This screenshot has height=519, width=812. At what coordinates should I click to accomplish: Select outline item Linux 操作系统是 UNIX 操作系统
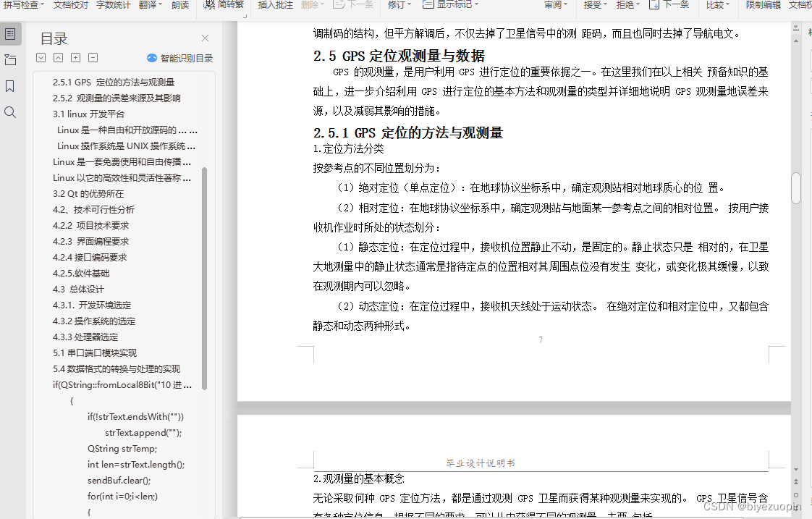[x=126, y=146]
